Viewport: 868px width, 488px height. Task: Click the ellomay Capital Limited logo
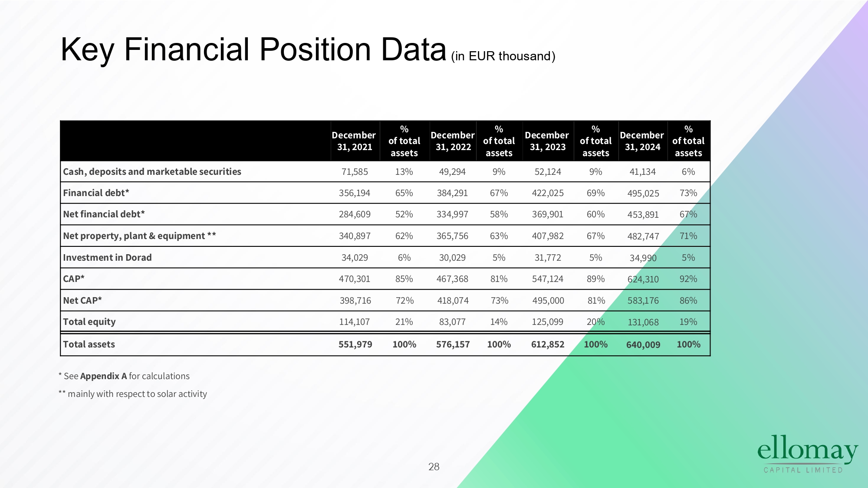[807, 454]
